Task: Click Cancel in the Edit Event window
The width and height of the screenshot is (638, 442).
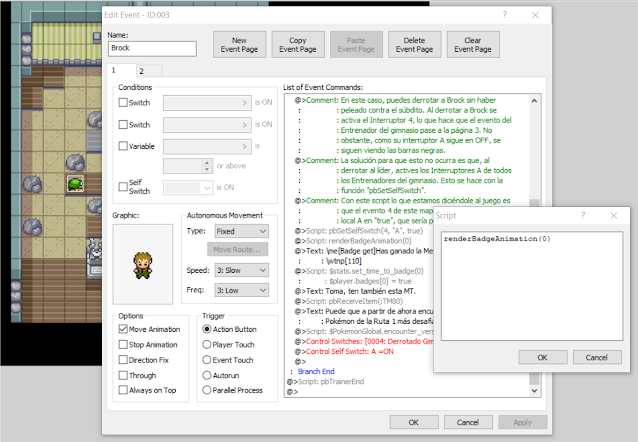Action: [468, 422]
